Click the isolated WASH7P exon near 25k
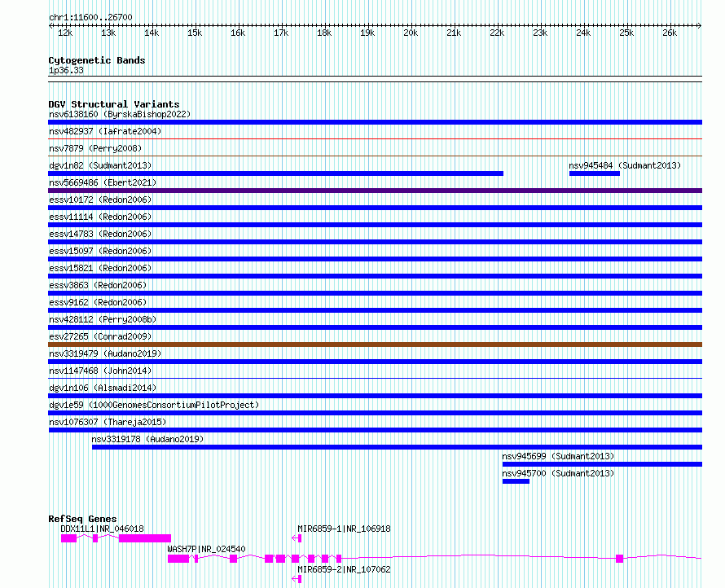Image resolution: width=725 pixels, height=588 pixels. 620,559
